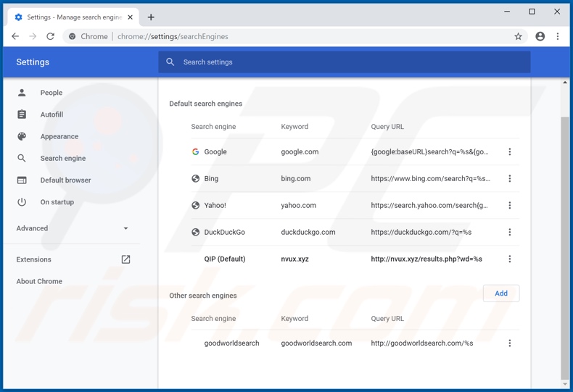The height and width of the screenshot is (392, 573).
Task: Click the Google logo icon in list
Action: coord(196,152)
